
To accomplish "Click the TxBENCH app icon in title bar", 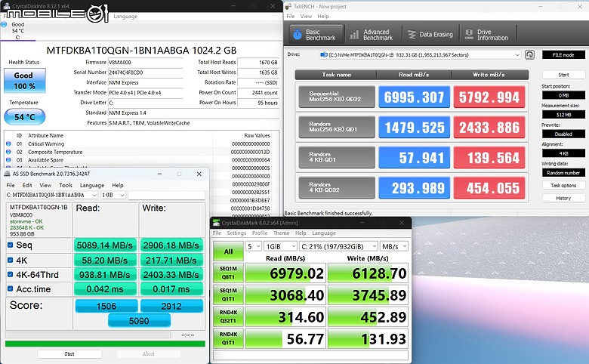I will pyautogui.click(x=288, y=6).
